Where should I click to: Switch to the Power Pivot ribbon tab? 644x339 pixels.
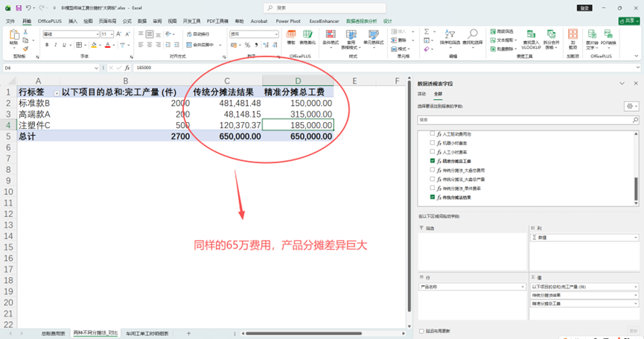click(x=288, y=21)
